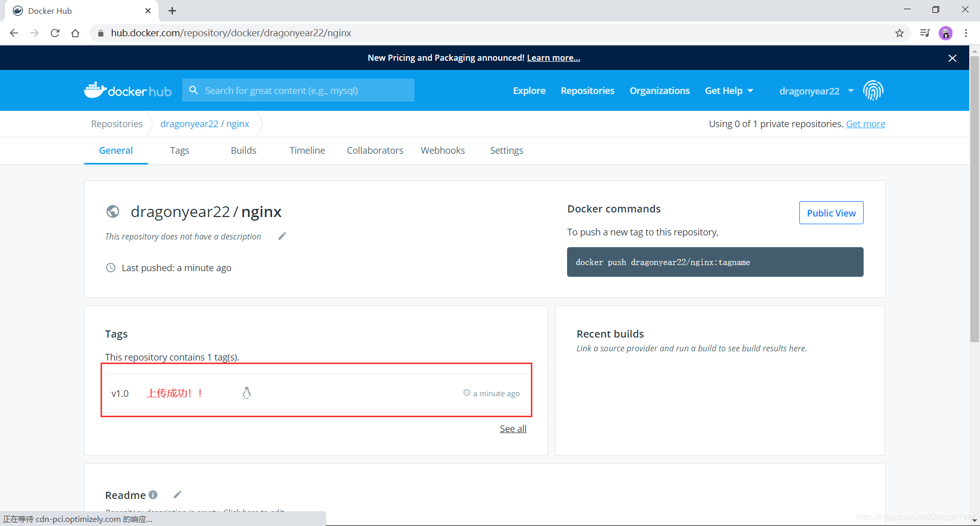This screenshot has height=526, width=980.
Task: Click the browser address bar URL
Action: pos(231,33)
